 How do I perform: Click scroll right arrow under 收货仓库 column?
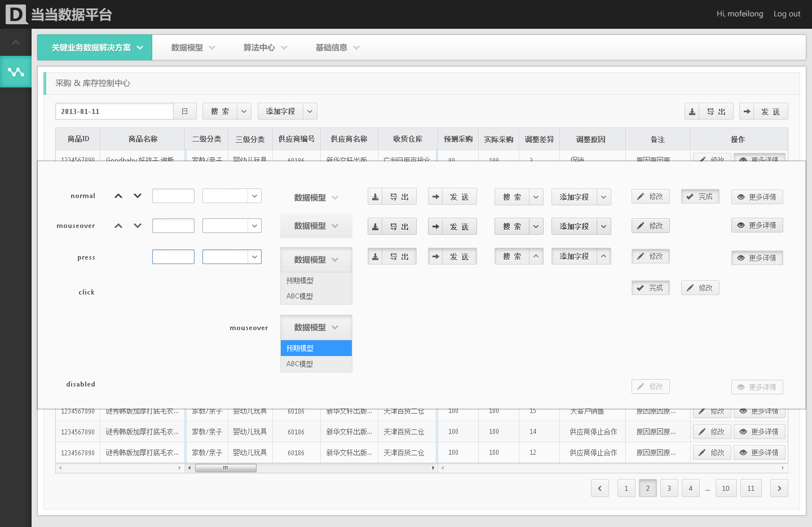[433, 468]
